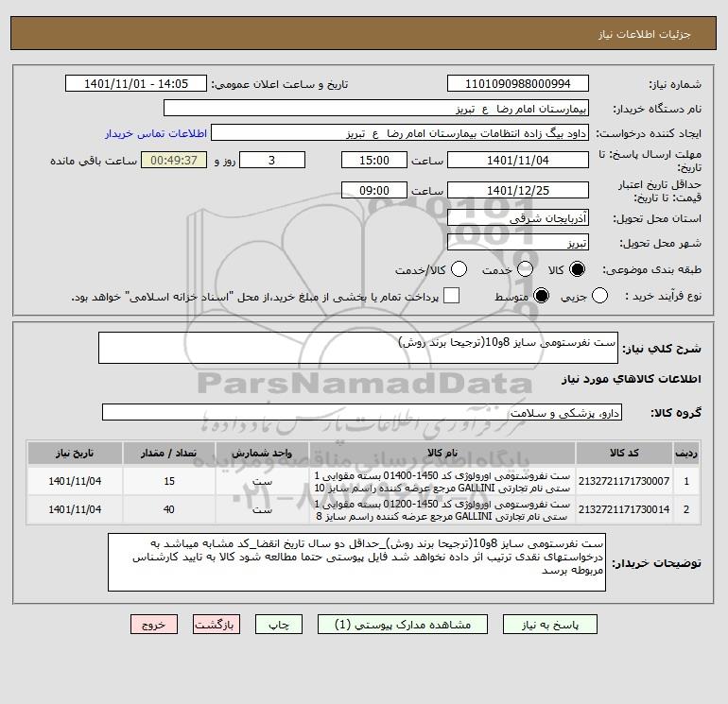The width and height of the screenshot is (728, 704).
Task: Click the unit cell ست in row 1
Action: pos(262,481)
